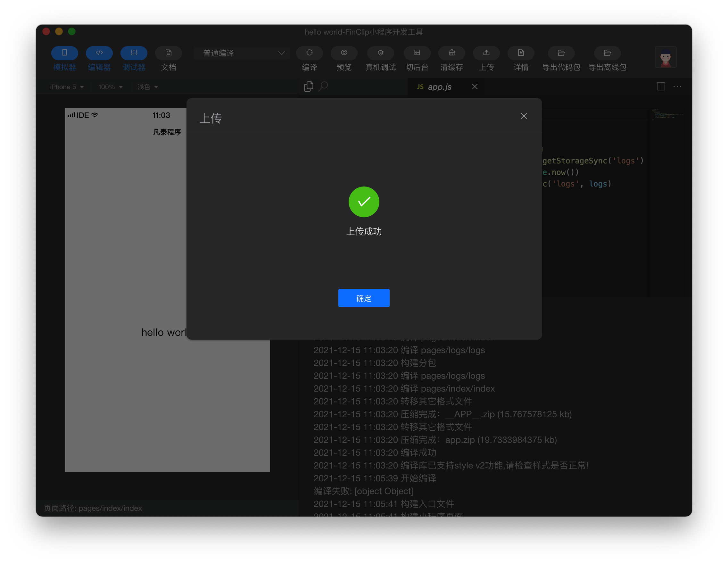The image size is (728, 564).
Task: Close the 上传 dialog with X
Action: pos(524,116)
